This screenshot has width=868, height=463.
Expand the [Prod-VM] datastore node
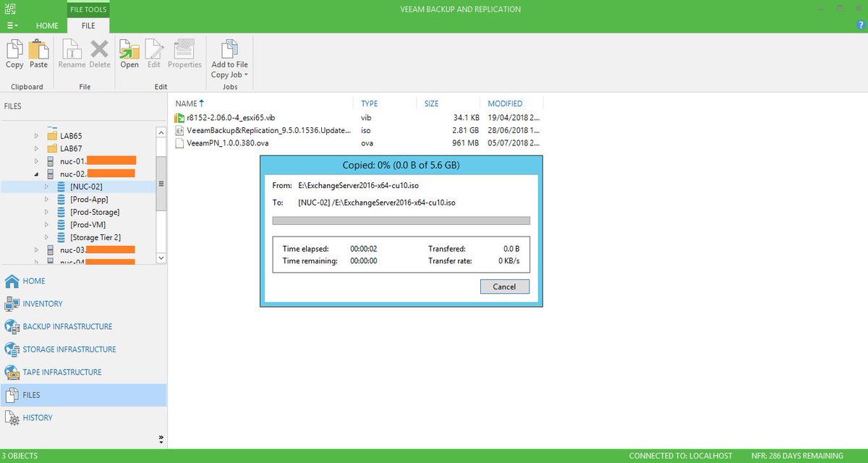click(x=47, y=224)
